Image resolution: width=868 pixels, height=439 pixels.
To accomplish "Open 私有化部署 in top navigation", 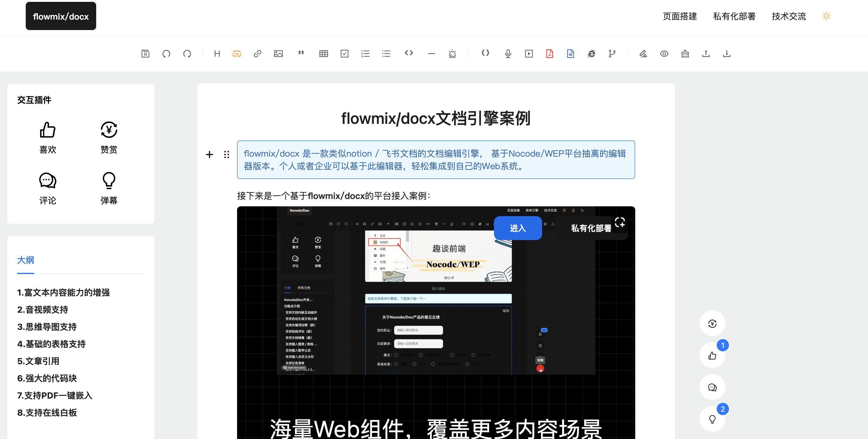I will [734, 16].
